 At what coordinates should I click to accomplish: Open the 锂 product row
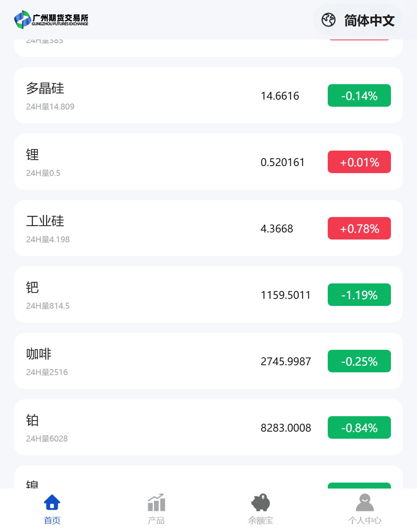pos(208,162)
